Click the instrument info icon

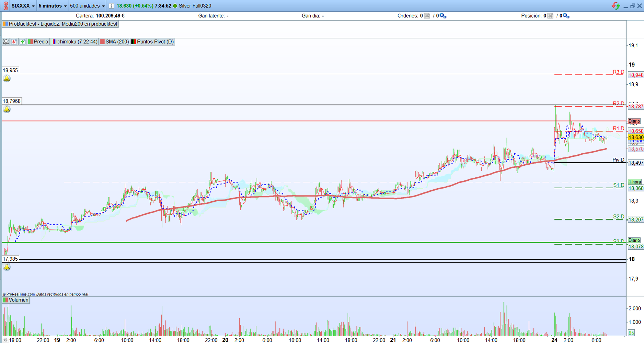point(111,6)
